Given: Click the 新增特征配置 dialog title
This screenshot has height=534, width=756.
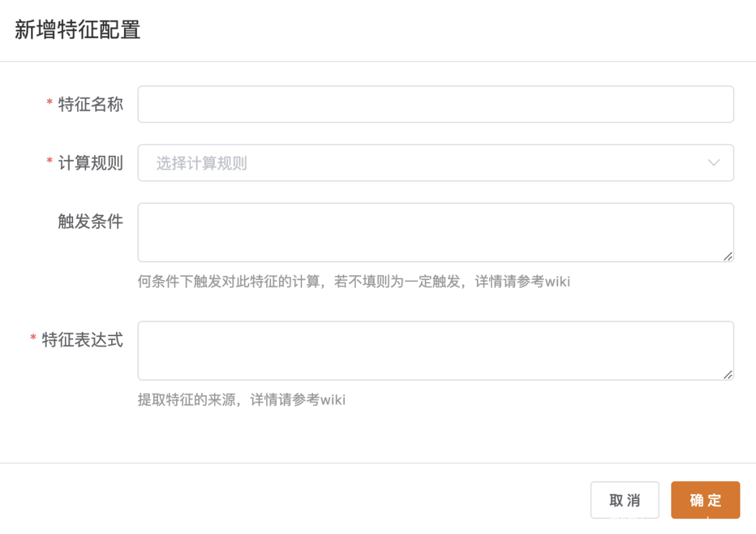Looking at the screenshot, I should 78,30.
